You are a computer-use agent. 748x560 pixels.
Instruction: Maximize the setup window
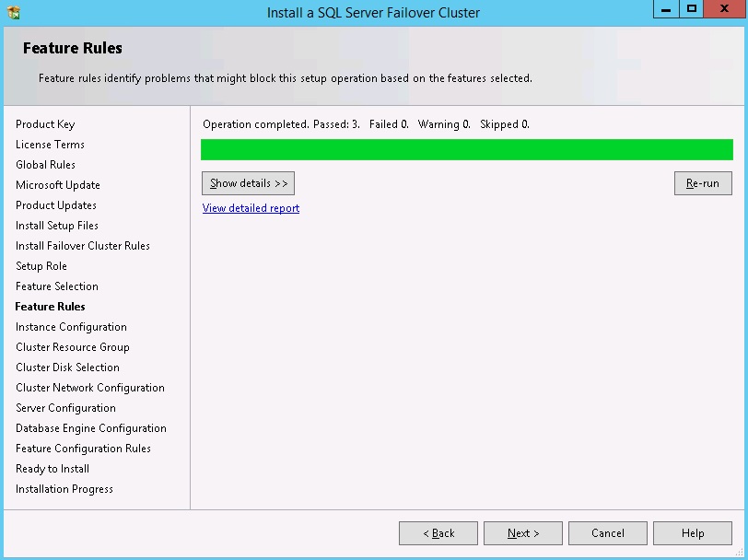coord(691,9)
